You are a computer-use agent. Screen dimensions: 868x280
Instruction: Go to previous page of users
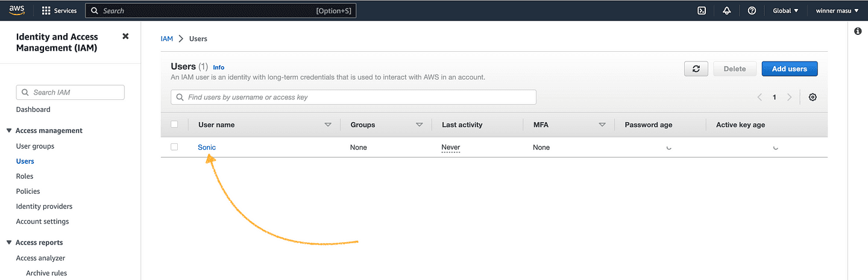[x=759, y=97]
